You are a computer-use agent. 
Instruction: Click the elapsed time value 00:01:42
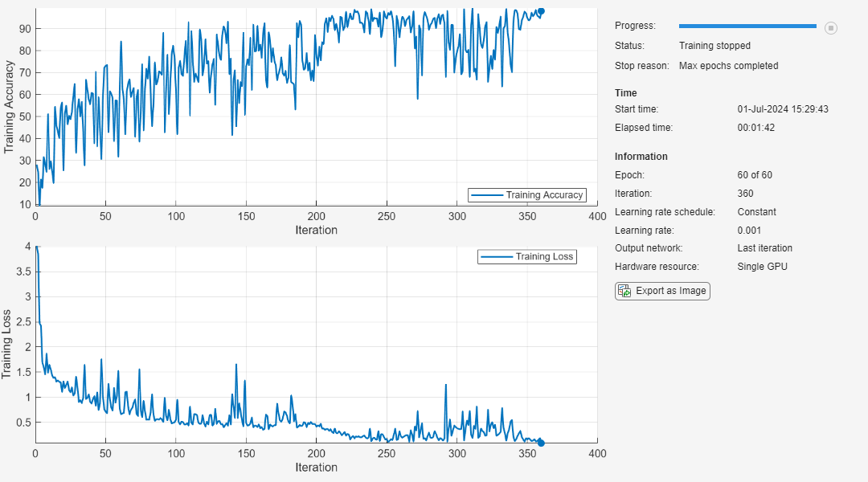755,127
